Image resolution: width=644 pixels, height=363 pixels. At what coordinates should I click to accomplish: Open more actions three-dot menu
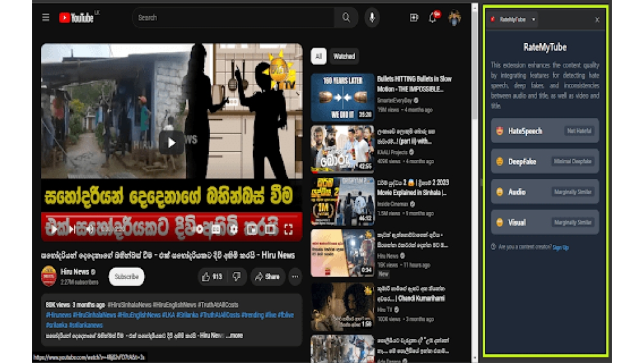point(296,277)
